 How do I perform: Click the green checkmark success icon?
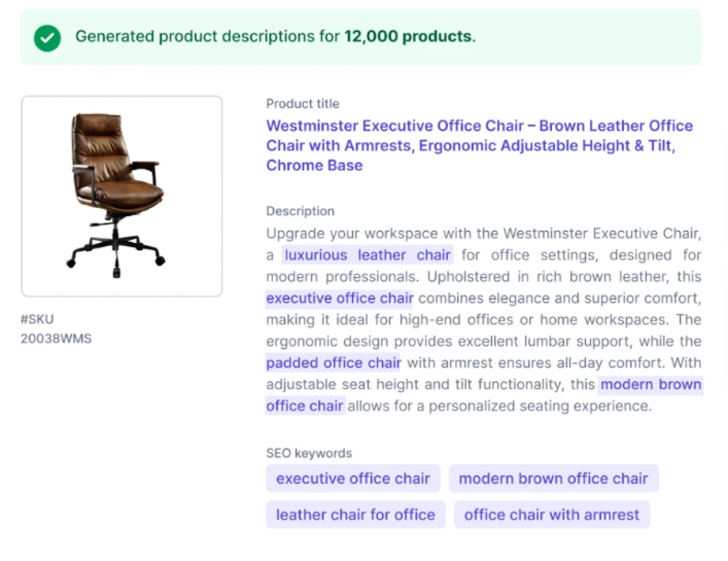[47, 39]
